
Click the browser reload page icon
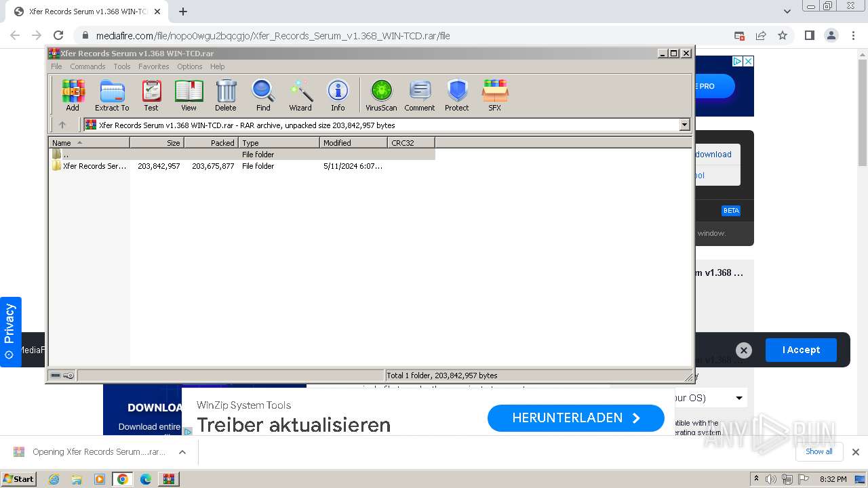(x=58, y=36)
